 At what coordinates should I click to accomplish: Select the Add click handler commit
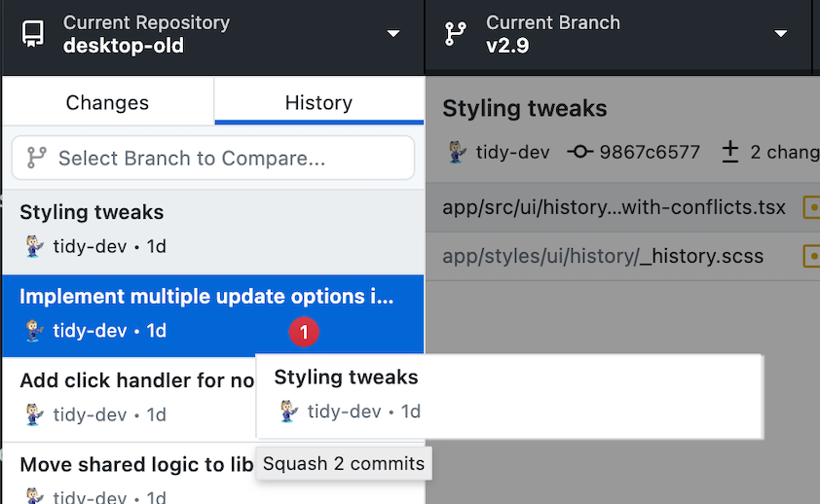[x=130, y=400]
